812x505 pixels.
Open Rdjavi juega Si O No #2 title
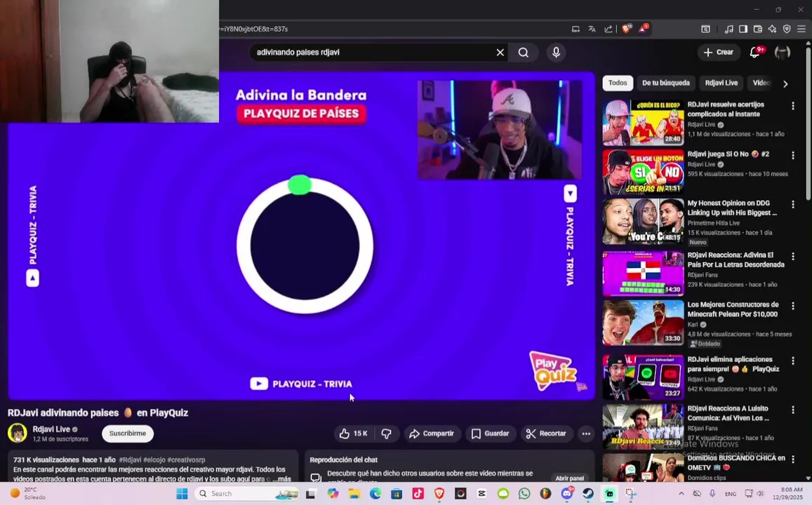(728, 154)
